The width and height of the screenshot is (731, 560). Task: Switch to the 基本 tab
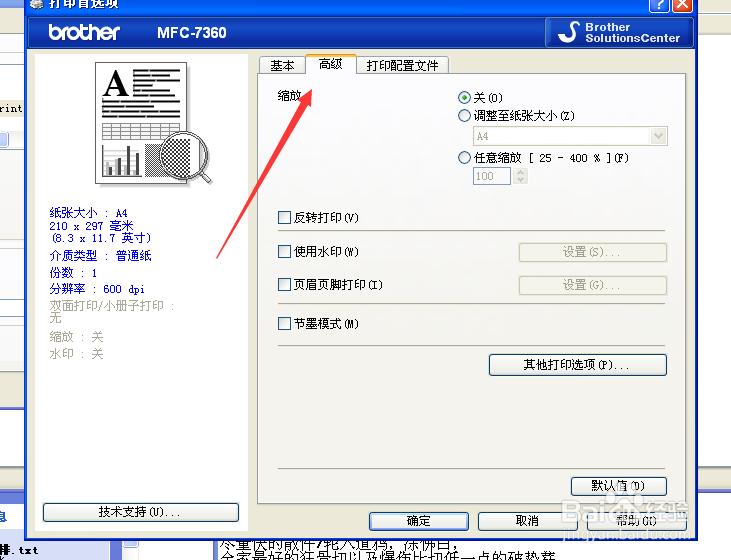pyautogui.click(x=282, y=65)
